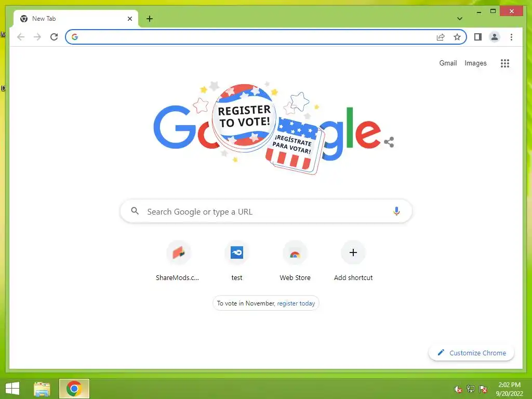The image size is (532, 399).
Task: Open the Action Center flag icon
Action: (x=483, y=389)
